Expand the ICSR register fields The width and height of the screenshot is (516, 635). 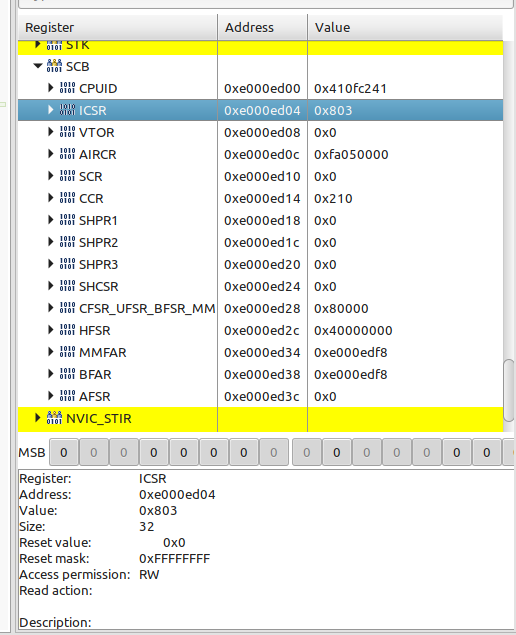(x=51, y=109)
